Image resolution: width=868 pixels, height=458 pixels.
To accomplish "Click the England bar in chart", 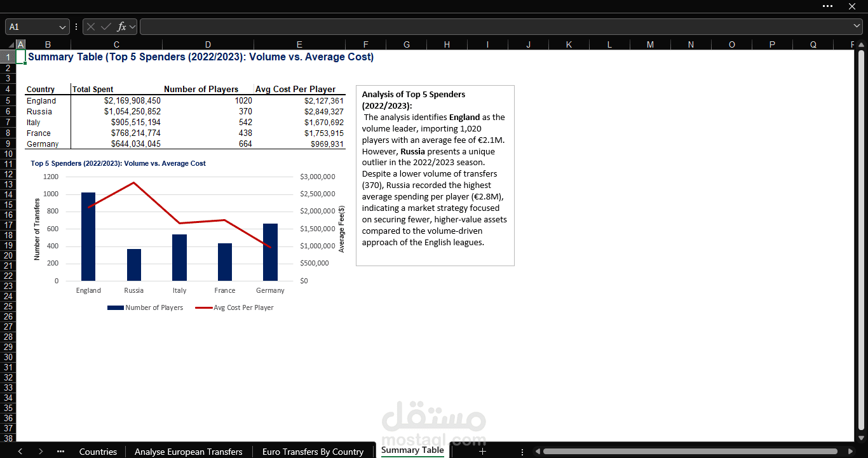I will [x=88, y=236].
